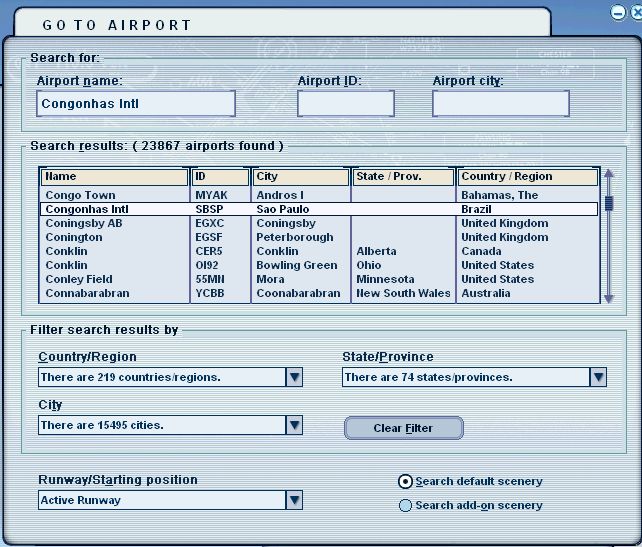Click the City column header
642x547 pixels.
click(x=300, y=177)
